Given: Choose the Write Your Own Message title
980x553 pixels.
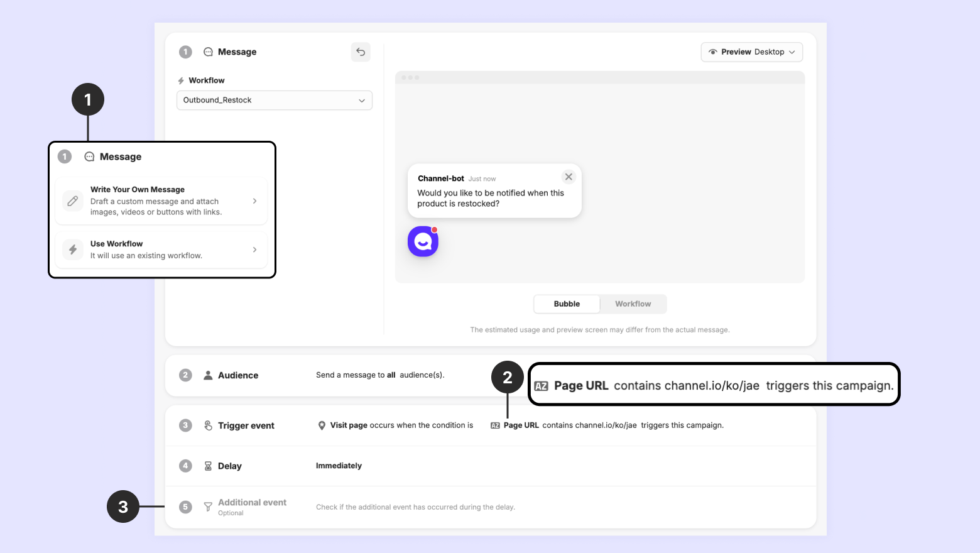Looking at the screenshot, I should tap(138, 190).
